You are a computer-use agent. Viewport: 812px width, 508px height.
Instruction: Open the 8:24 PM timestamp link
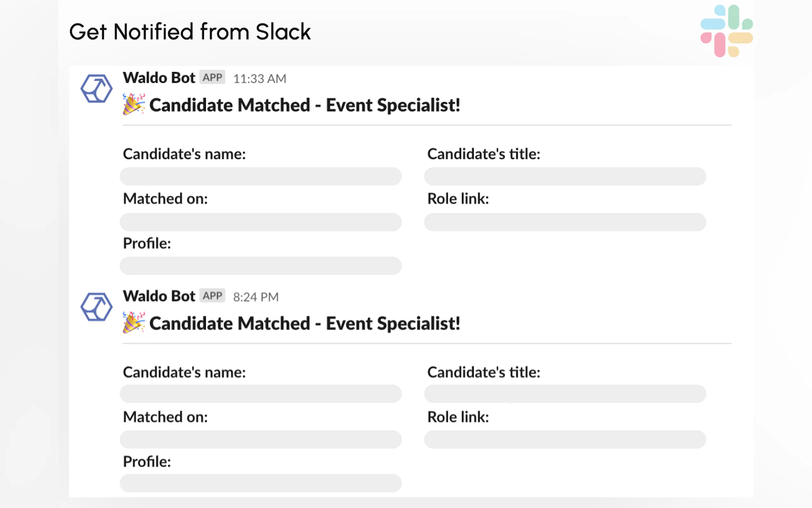(x=256, y=297)
